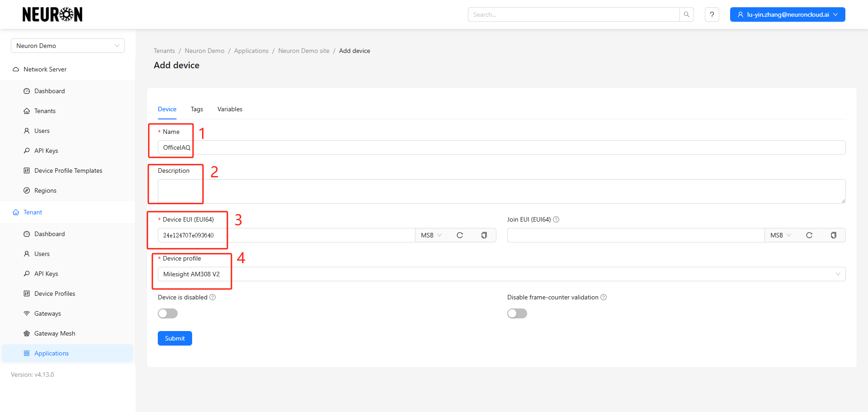Click the Description text area
The height and width of the screenshot is (412, 868).
tap(502, 191)
